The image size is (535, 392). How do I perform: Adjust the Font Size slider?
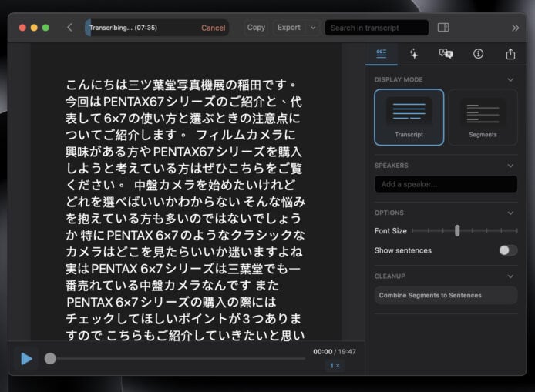pyautogui.click(x=457, y=230)
